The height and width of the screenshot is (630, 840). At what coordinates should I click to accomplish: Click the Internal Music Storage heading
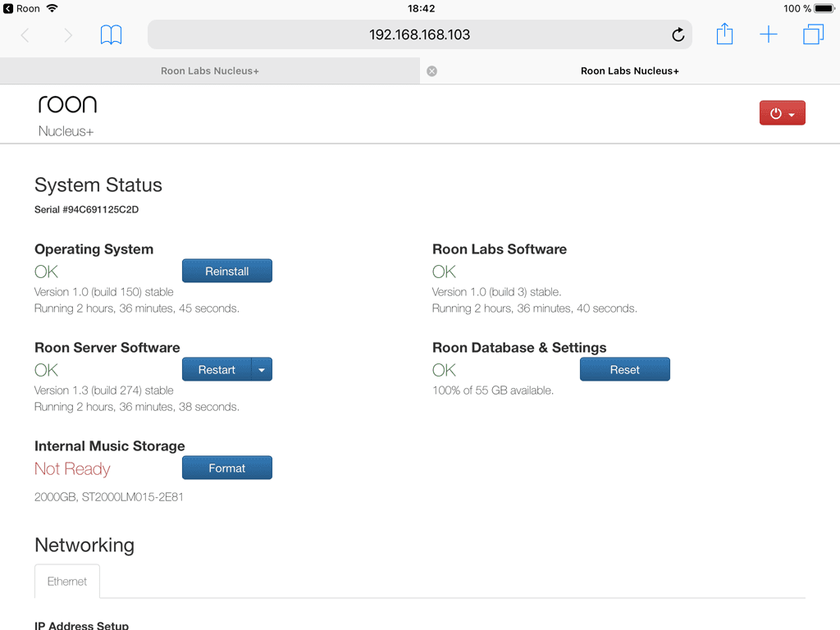(x=110, y=446)
